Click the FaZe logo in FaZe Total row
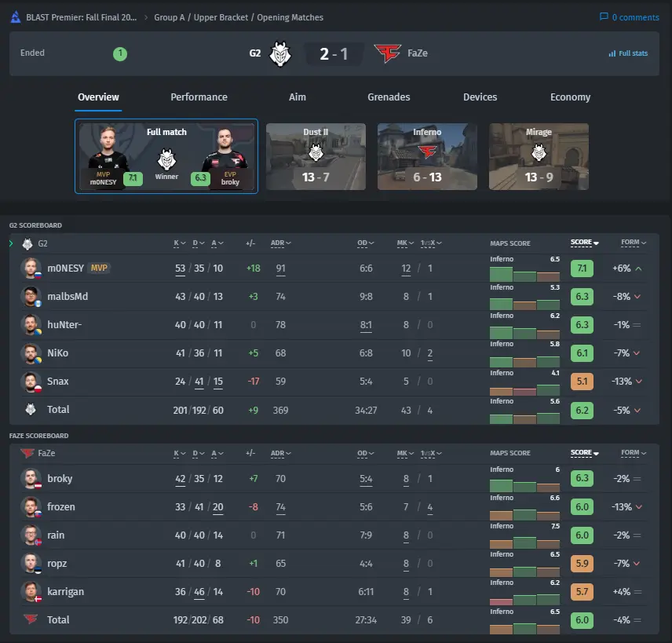Screen dimensions: 672x643 point(31,619)
